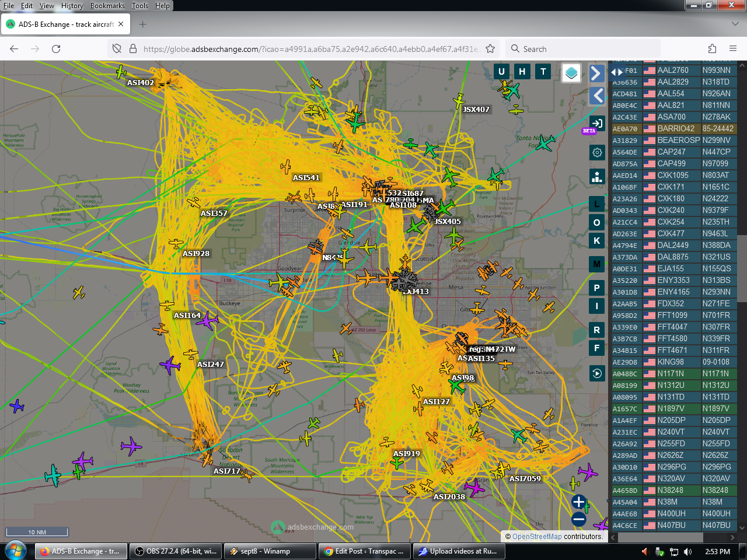Toggle the M map button
Viewport: 747px width, 560px height.
(x=596, y=264)
